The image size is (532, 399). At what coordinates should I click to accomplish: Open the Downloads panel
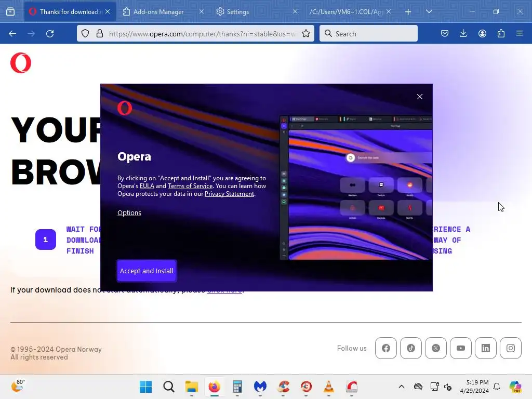pyautogui.click(x=463, y=34)
